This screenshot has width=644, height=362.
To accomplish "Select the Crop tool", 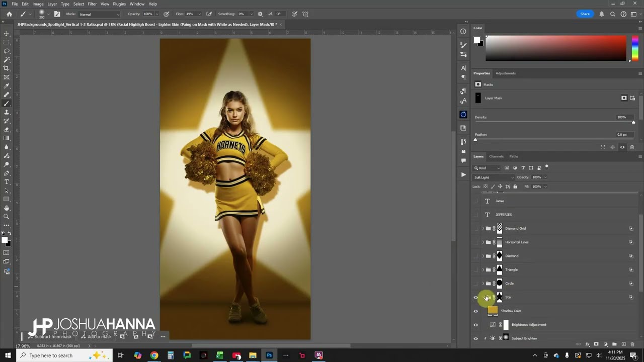I will click(7, 68).
